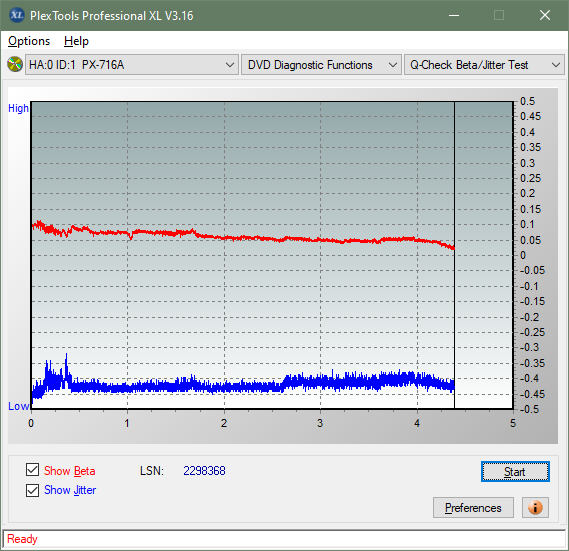Minimize the PlexTools window

point(454,15)
